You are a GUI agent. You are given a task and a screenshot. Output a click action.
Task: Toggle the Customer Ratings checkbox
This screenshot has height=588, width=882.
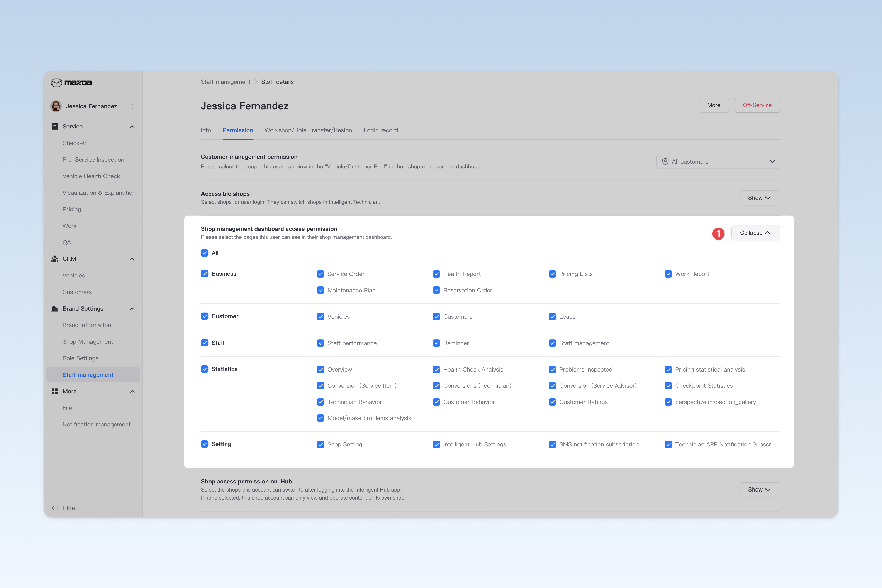[552, 402]
